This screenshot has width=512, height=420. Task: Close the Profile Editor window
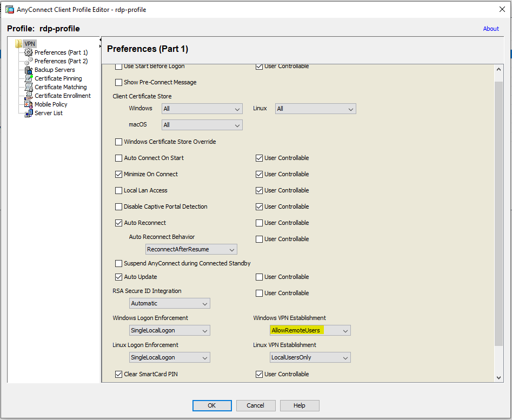tap(502, 10)
